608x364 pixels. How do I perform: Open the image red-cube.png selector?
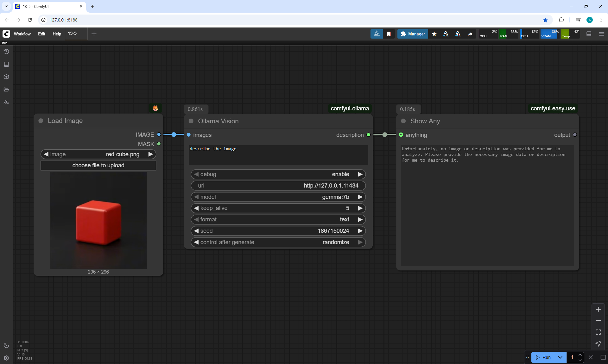click(98, 154)
